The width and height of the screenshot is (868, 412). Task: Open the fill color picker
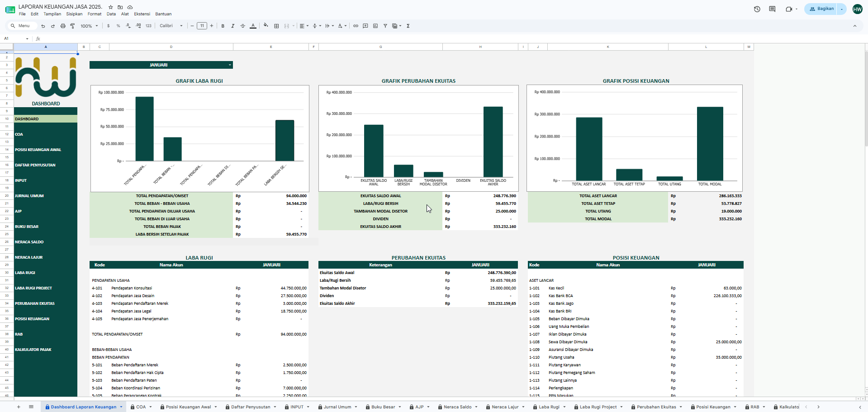coord(266,26)
